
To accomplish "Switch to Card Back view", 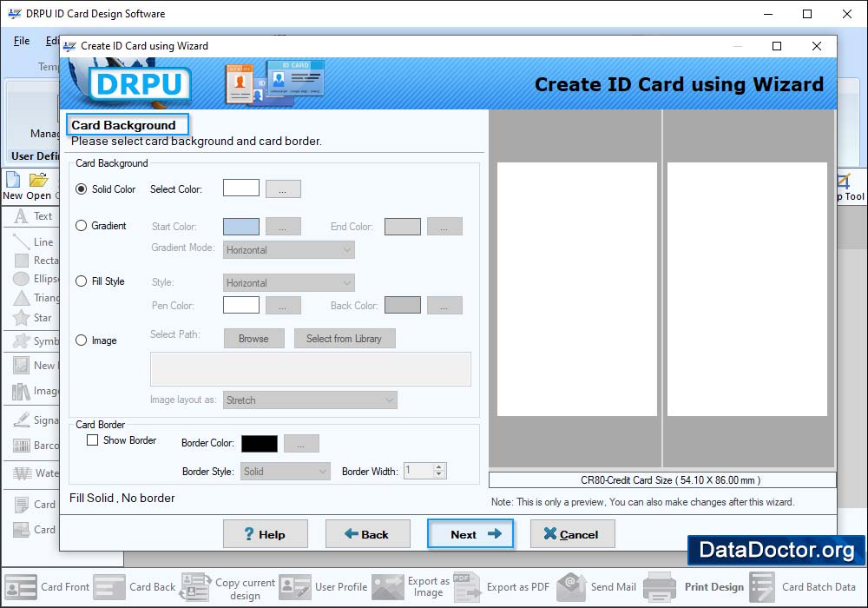I will 135,587.
